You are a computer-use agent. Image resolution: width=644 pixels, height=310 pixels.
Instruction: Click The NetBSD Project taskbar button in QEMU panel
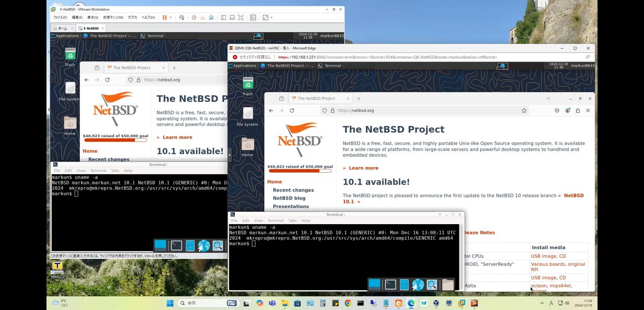point(287,65)
